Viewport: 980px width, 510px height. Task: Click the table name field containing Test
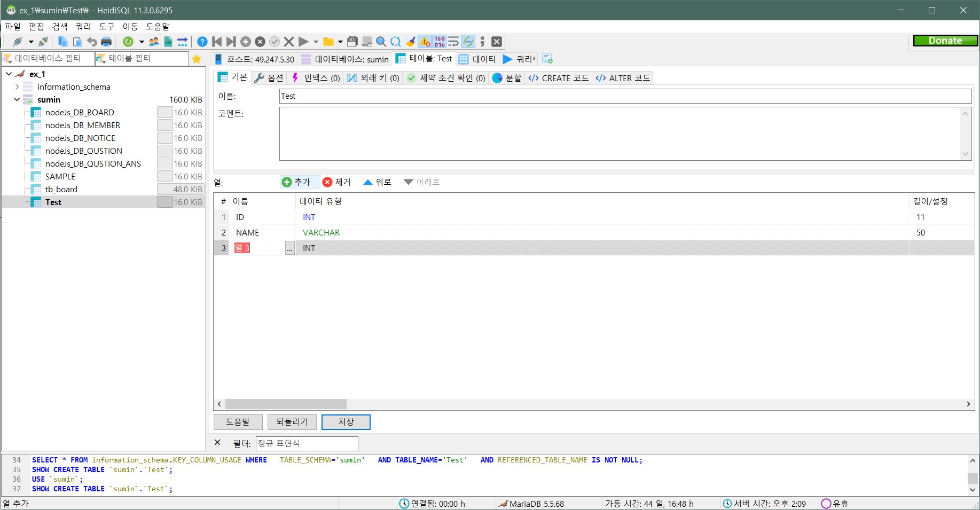point(625,96)
